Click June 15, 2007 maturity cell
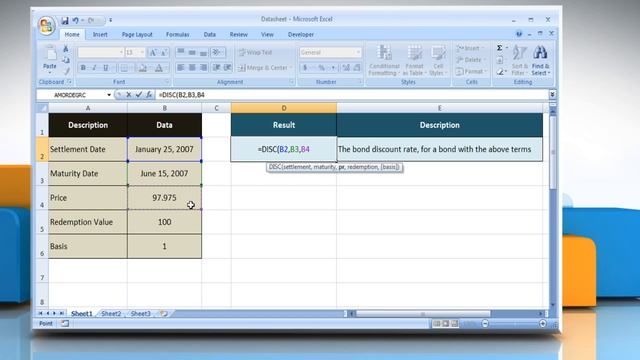Image resolution: width=640 pixels, height=360 pixels. pos(164,173)
